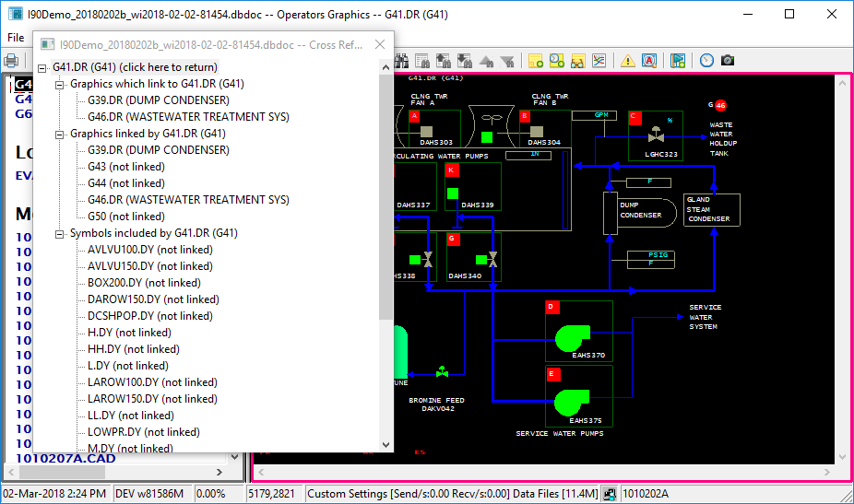Click the red G 46 alarm indicator
This screenshot has width=854, height=504.
click(x=720, y=105)
